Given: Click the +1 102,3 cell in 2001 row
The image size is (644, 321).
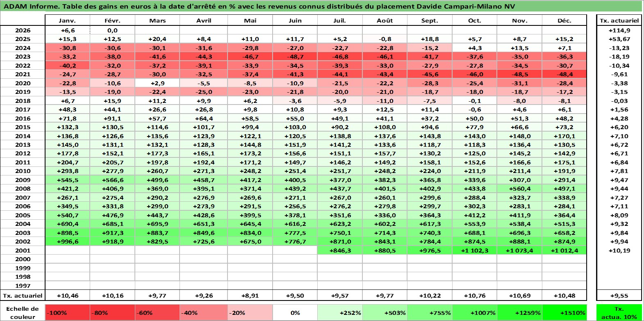Looking at the screenshot, I should [x=474, y=250].
